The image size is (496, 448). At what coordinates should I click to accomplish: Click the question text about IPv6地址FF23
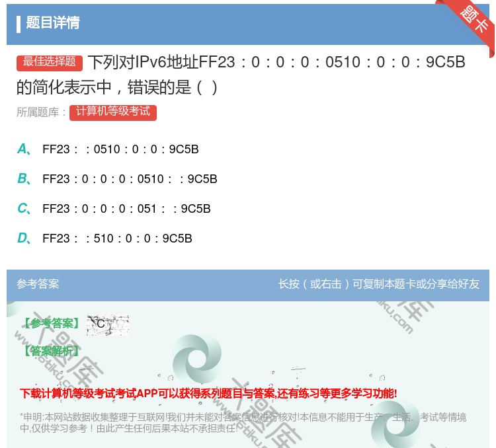pos(241,75)
